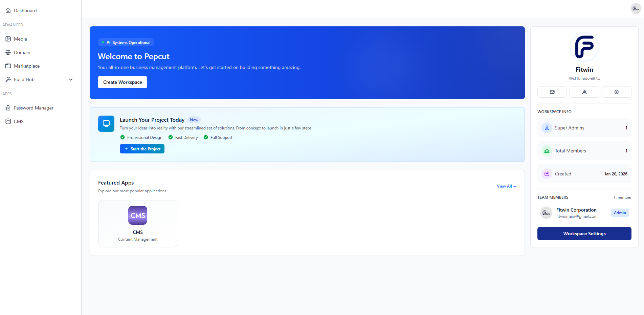Open the settings gear on Fitwin card
644x315 pixels.
[x=616, y=92]
